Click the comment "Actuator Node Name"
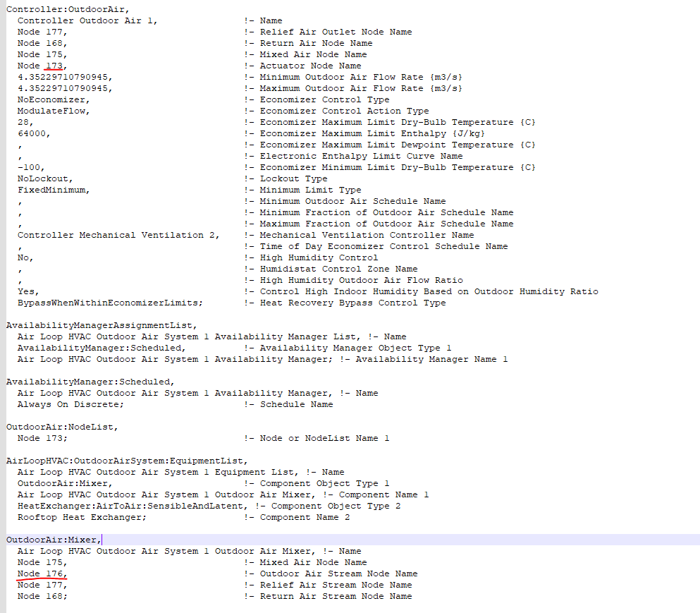This screenshot has height=613, width=700. click(310, 66)
